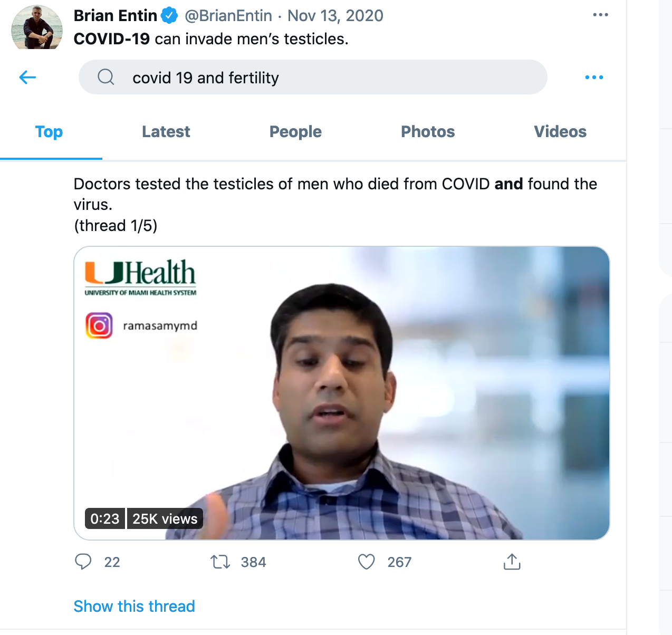
Task: Switch to the People tab
Action: tap(295, 132)
